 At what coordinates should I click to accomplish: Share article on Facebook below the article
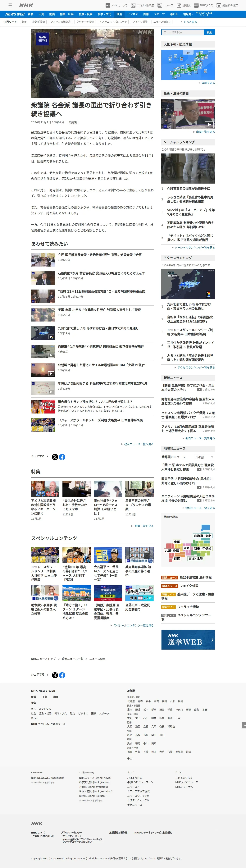pyautogui.click(x=62, y=457)
